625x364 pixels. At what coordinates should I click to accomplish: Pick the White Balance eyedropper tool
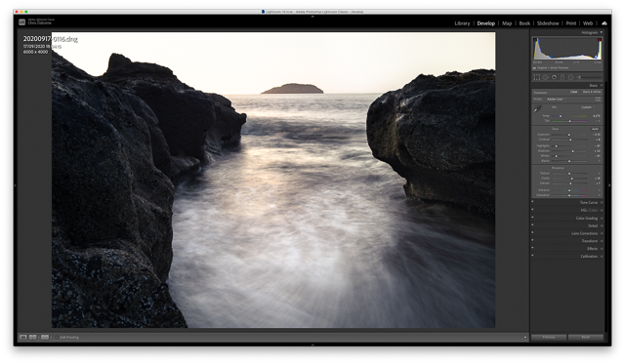click(537, 108)
